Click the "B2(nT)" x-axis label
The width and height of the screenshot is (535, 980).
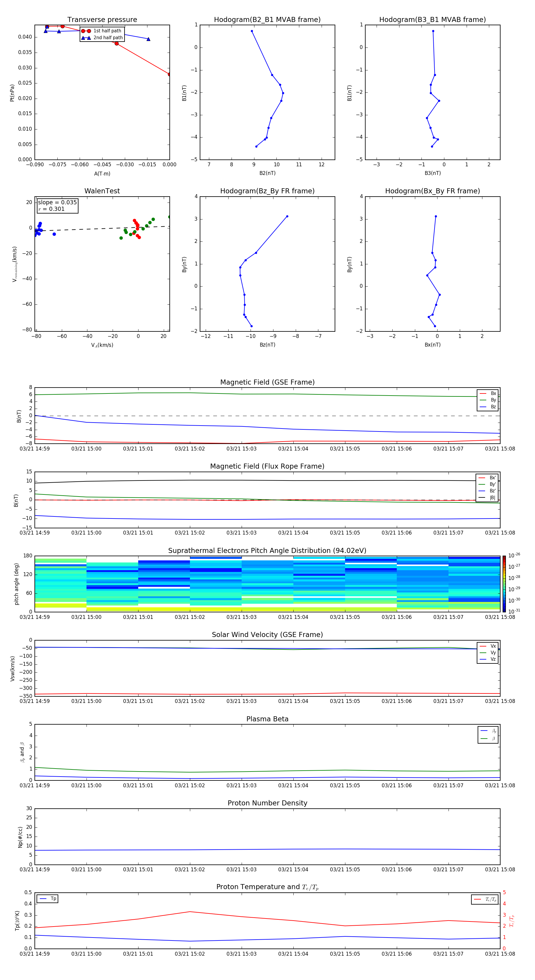pos(267,173)
